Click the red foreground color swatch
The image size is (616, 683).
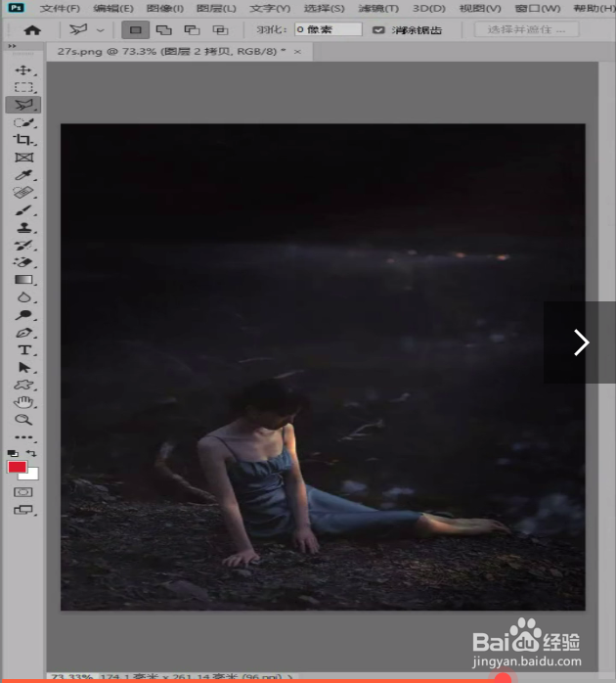17,468
